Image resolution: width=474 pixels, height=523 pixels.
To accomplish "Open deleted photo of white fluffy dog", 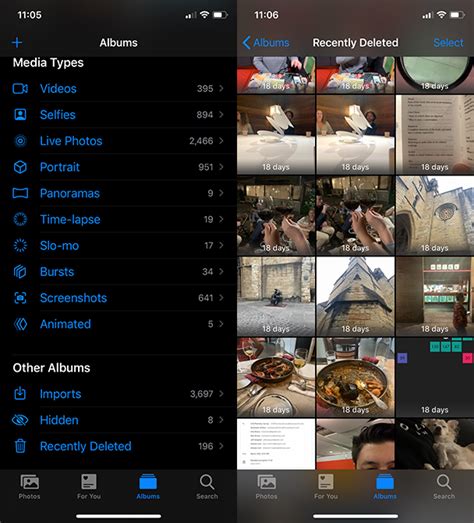I will [435, 444].
